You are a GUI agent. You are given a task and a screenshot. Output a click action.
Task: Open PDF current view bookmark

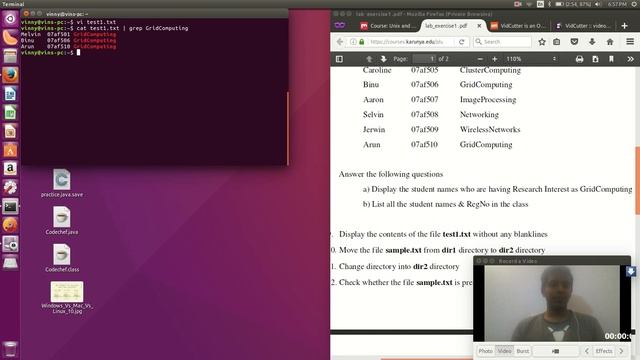point(611,59)
